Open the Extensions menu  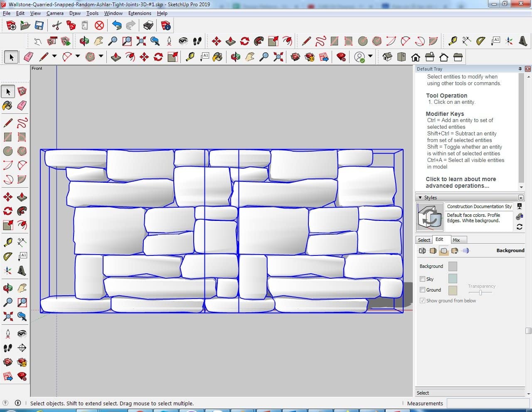click(140, 13)
